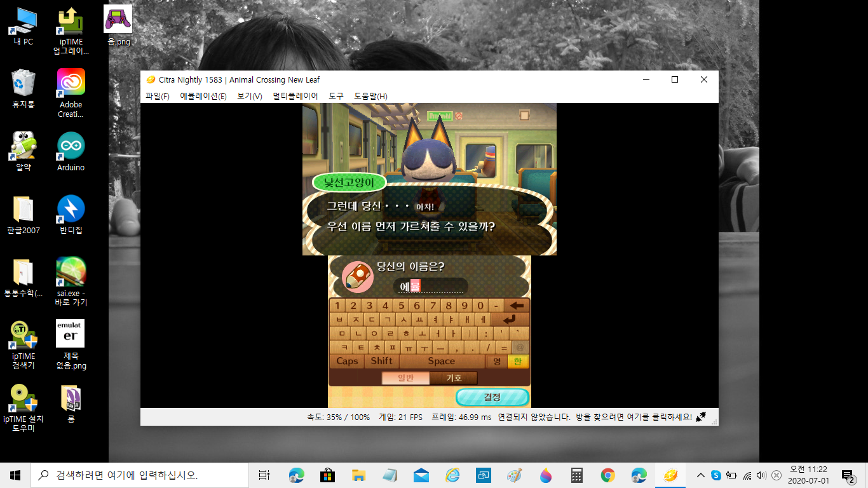868x488 pixels.
Task: Tap the Space key on game keyboard
Action: pos(442,361)
